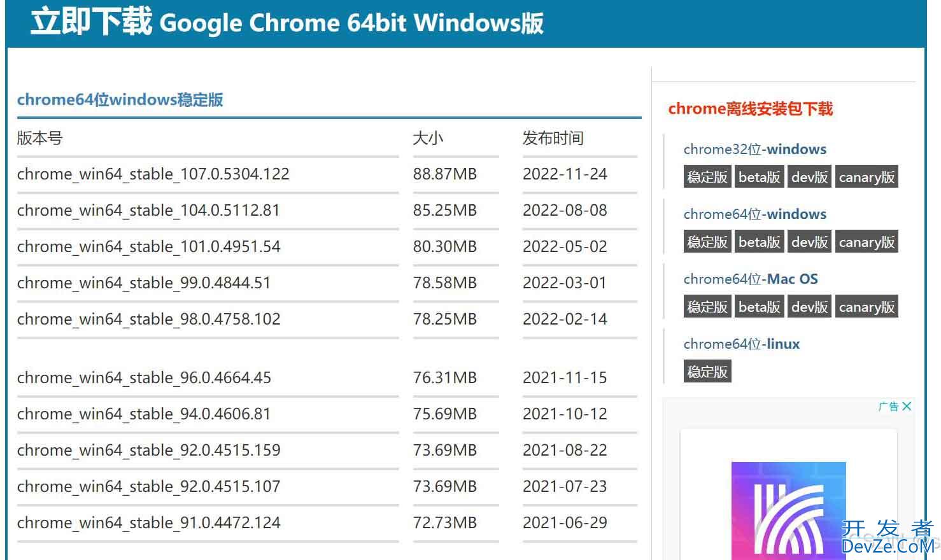Click the 2021-10-12 release date
The height and width of the screenshot is (560, 941).
[565, 414]
